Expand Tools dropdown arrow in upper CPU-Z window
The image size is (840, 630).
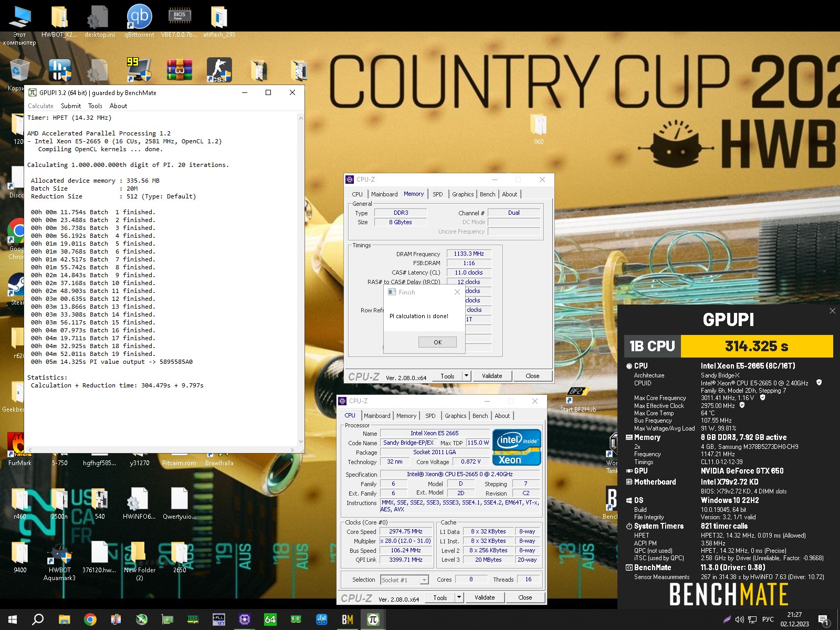(466, 376)
